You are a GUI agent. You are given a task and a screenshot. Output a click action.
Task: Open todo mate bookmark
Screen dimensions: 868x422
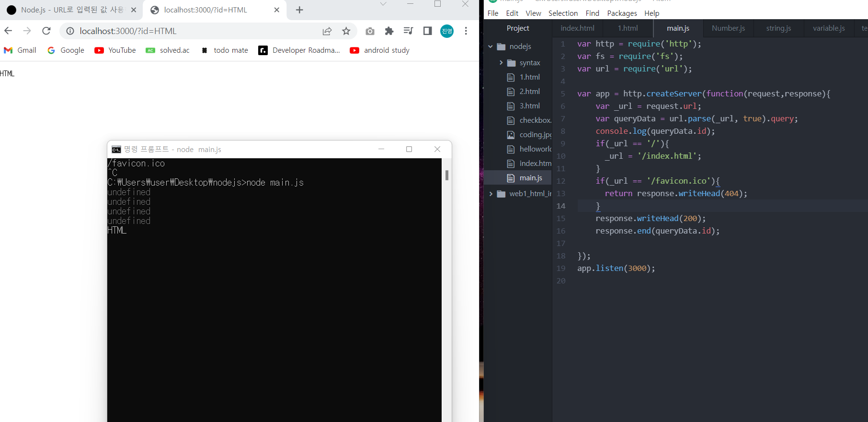pyautogui.click(x=225, y=50)
